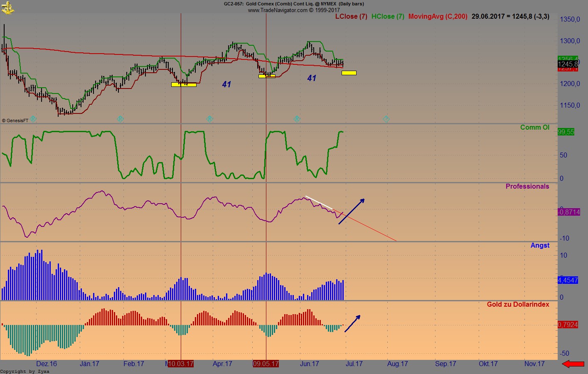
Task: Click the 1350,0 price axis label
Action: (x=570, y=19)
